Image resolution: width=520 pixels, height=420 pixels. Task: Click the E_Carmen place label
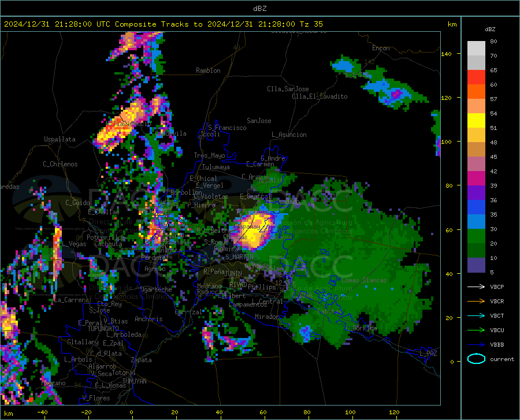260,163
